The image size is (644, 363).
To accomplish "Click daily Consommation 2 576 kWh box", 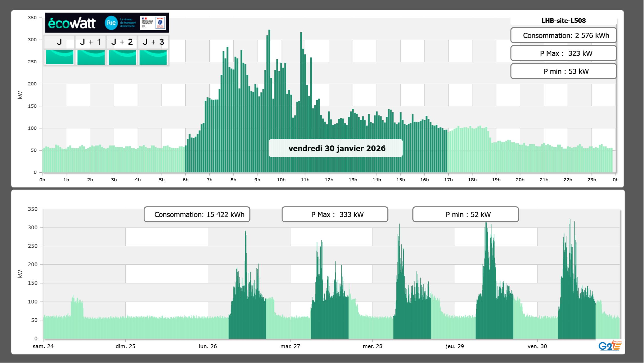I will click(563, 35).
